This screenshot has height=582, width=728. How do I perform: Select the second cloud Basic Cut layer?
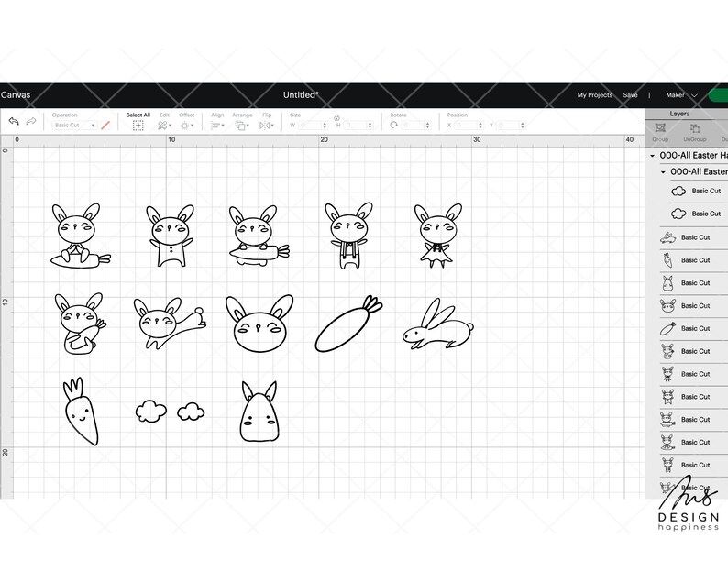tap(699, 214)
